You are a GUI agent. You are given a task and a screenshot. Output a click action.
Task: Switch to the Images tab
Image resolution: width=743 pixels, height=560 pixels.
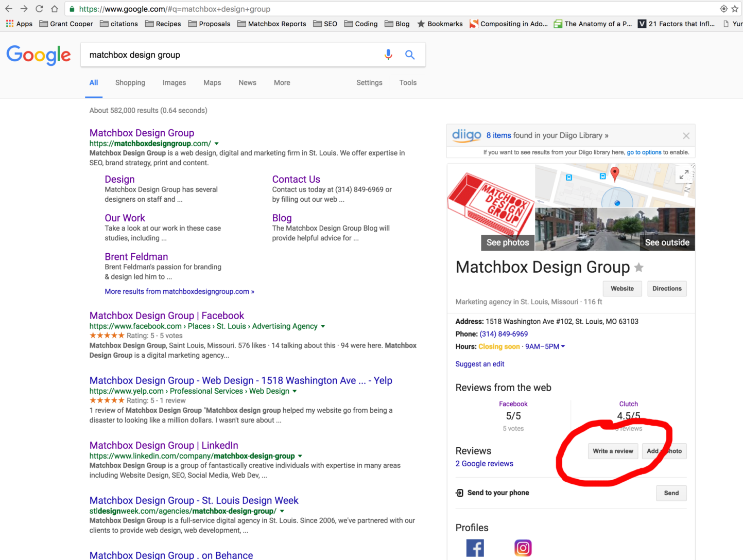[x=174, y=82]
